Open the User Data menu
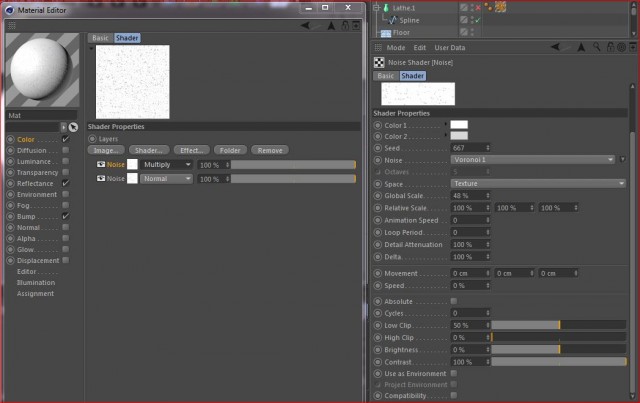The image size is (640, 403). pyautogui.click(x=449, y=48)
